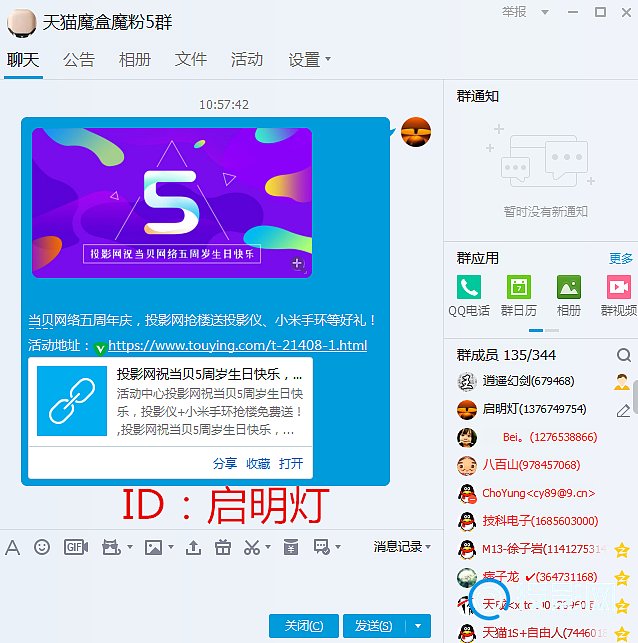Switch to the 相册 tab
Screen dimensions: 638x643
[134, 60]
